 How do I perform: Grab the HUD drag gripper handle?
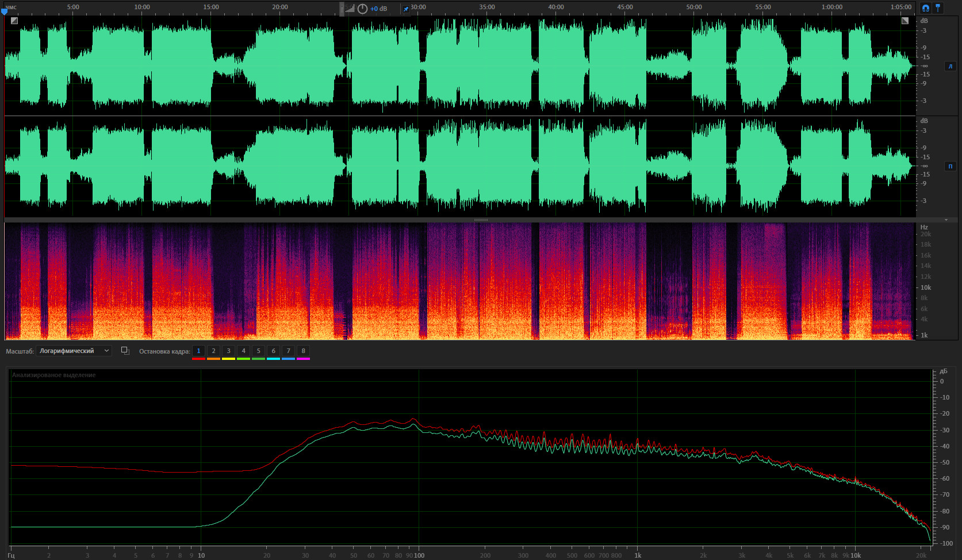[x=342, y=9]
